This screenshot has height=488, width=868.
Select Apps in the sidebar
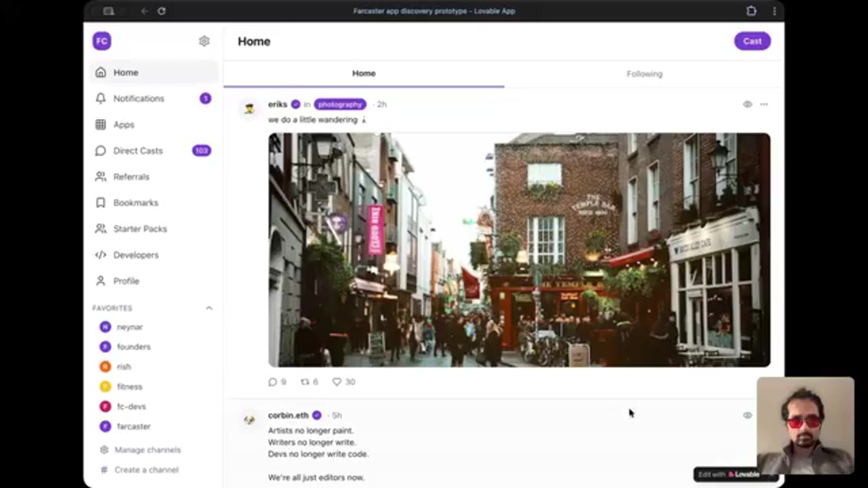123,125
